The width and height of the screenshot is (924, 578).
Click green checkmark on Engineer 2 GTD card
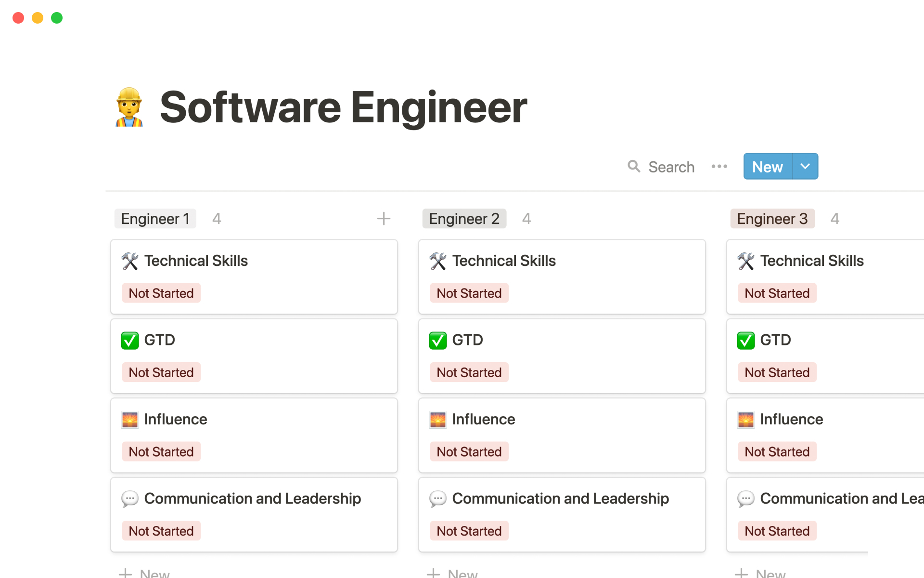(438, 340)
